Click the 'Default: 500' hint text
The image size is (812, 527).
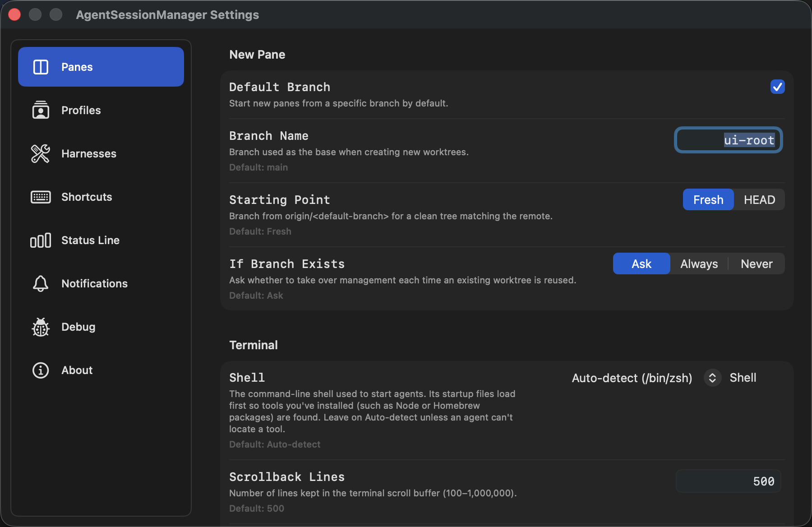257,509
